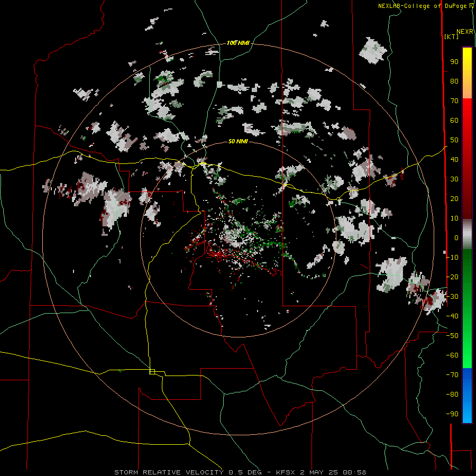Click the -70 value on velocity scale
The height and width of the screenshot is (476, 476).
click(x=452, y=375)
